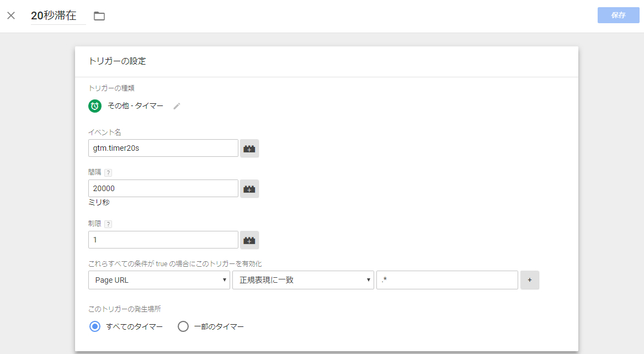Open the Page URL variable dropdown

(159, 280)
